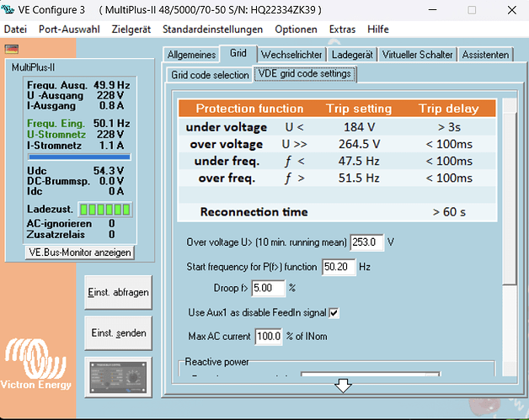Click the DC-Brummsp. reading 0.0 V
The height and width of the screenshot is (420, 529).
pos(111,181)
